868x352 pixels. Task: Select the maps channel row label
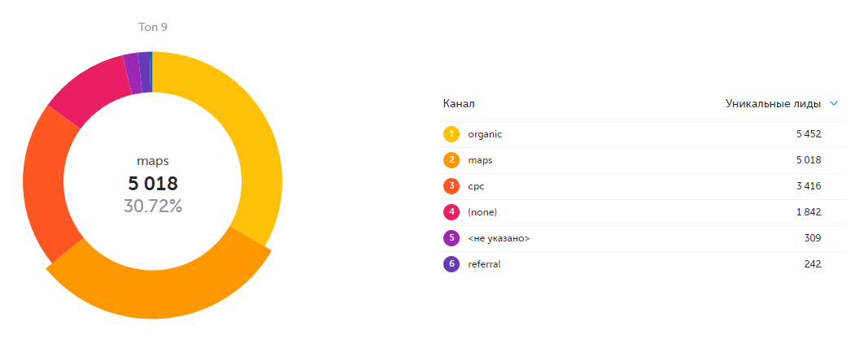pos(480,160)
